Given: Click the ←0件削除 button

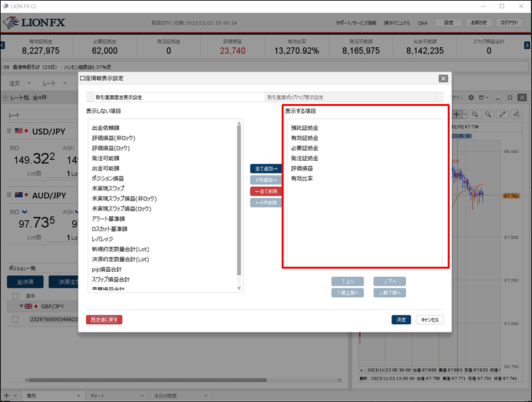Looking at the screenshot, I should point(266,203).
